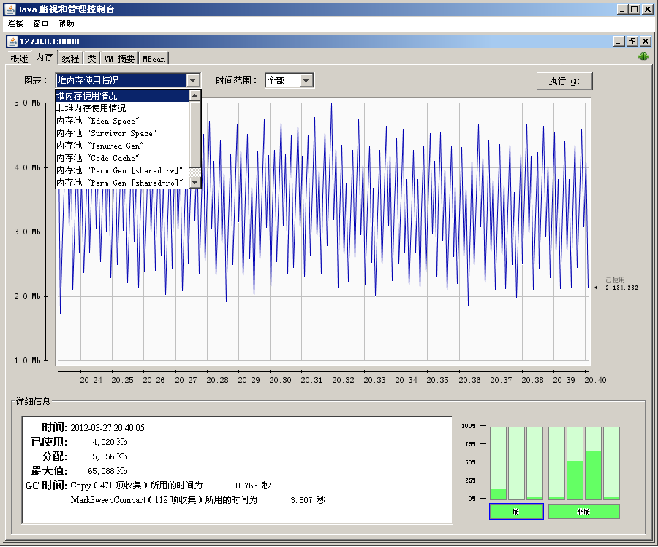Open the Help menu
This screenshot has height=547, width=658.
(x=66, y=22)
